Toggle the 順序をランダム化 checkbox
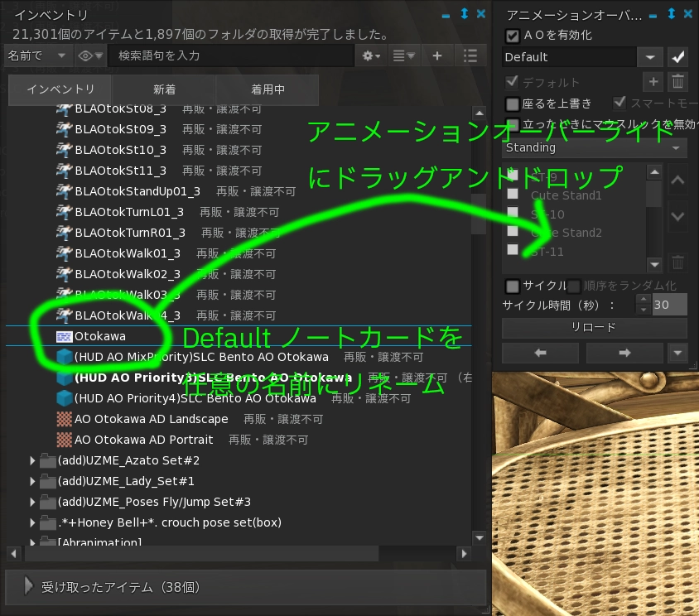Image resolution: width=699 pixels, height=616 pixels. 574,286
